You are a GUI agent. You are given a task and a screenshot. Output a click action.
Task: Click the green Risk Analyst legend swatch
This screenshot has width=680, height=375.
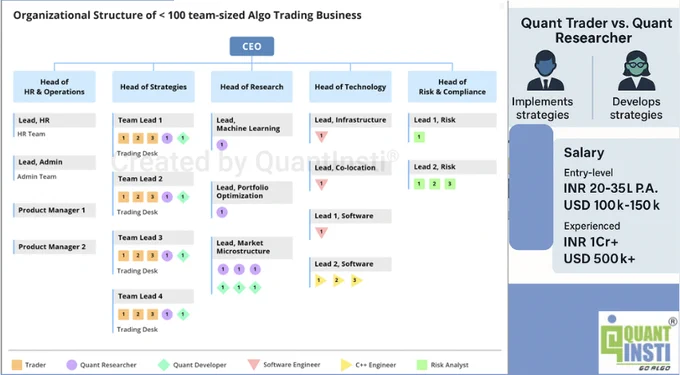[422, 365]
